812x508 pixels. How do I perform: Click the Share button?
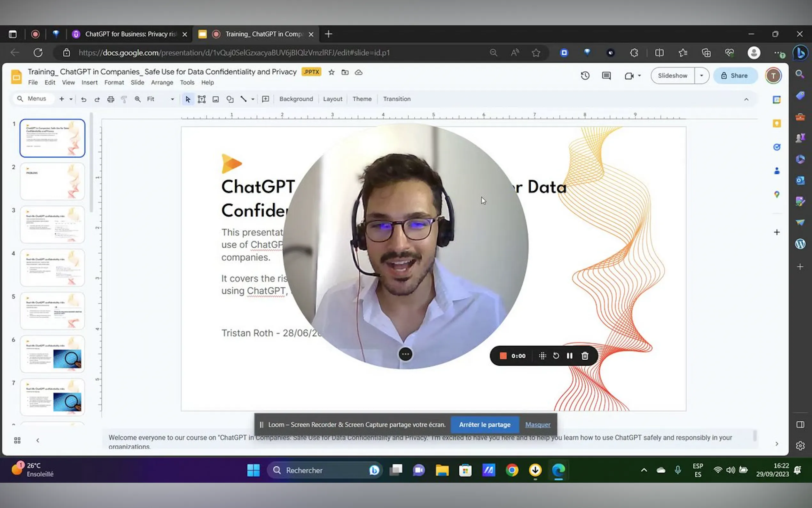tap(735, 75)
